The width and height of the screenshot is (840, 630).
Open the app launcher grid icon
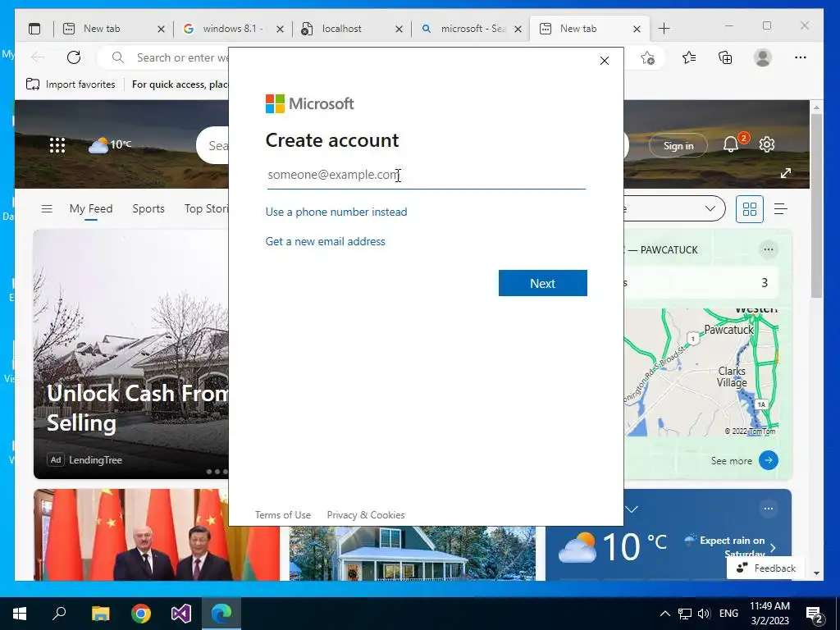coord(57,145)
